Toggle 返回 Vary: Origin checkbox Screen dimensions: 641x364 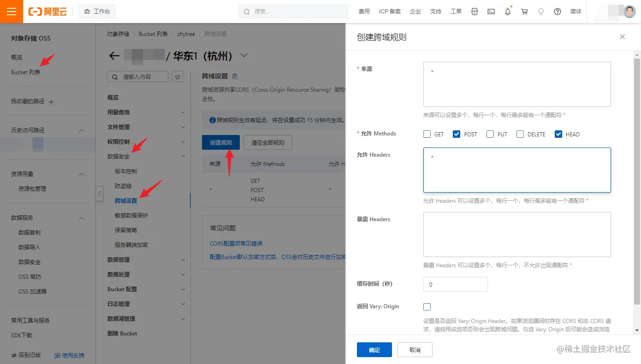point(427,307)
